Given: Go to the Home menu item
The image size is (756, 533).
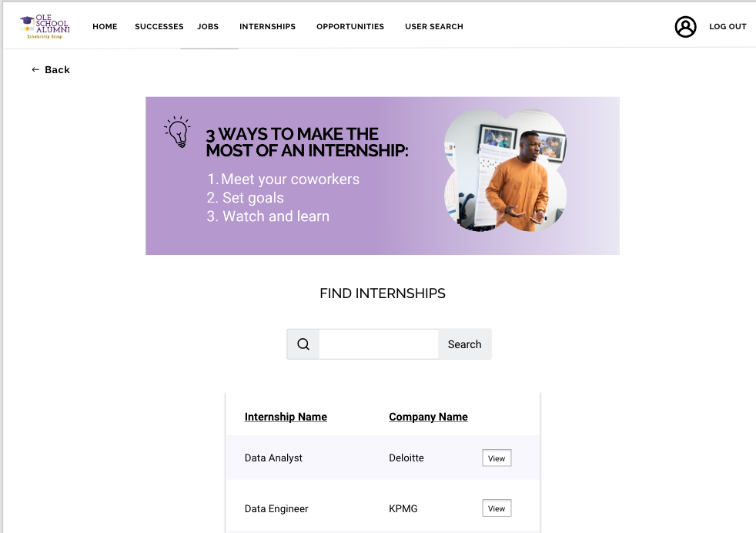Looking at the screenshot, I should [105, 26].
